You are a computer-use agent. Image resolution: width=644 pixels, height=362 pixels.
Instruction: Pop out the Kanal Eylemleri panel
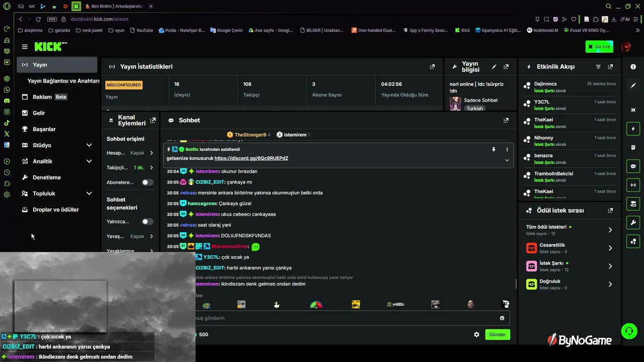[153, 120]
